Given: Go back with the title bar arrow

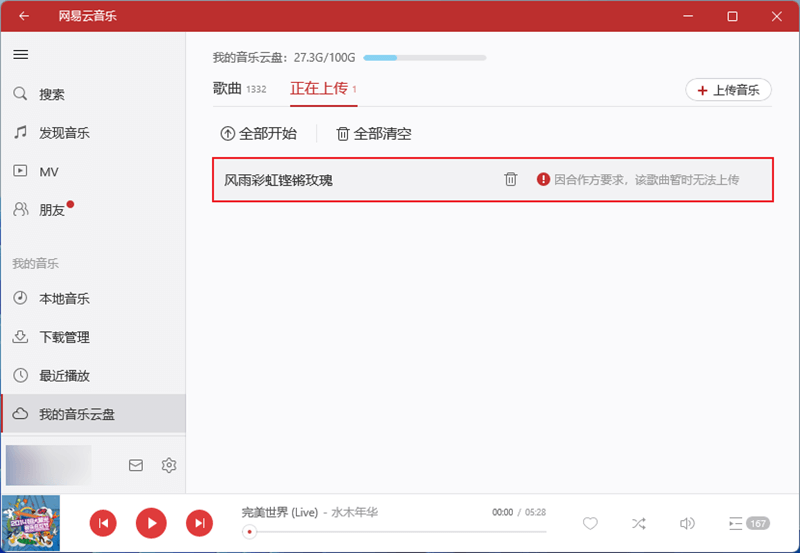Looking at the screenshot, I should point(24,16).
